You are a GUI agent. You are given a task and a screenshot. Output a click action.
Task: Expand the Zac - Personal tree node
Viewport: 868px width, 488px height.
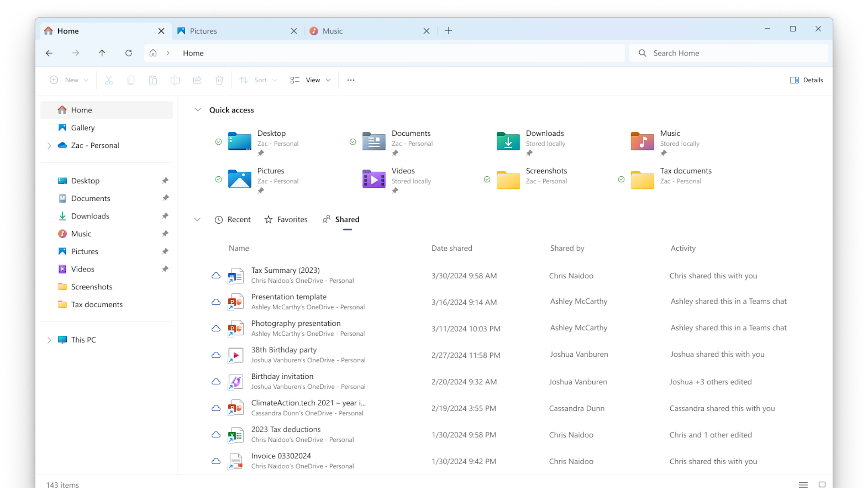coord(49,145)
